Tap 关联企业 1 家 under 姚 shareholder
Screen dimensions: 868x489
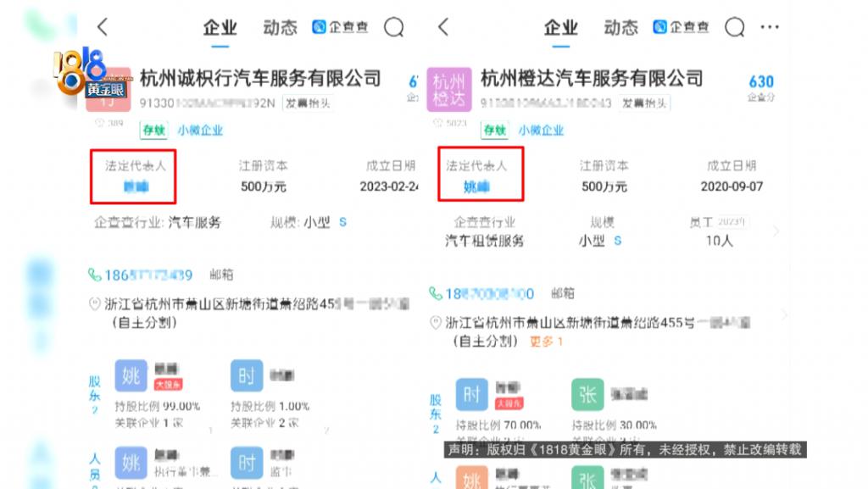[x=149, y=423]
